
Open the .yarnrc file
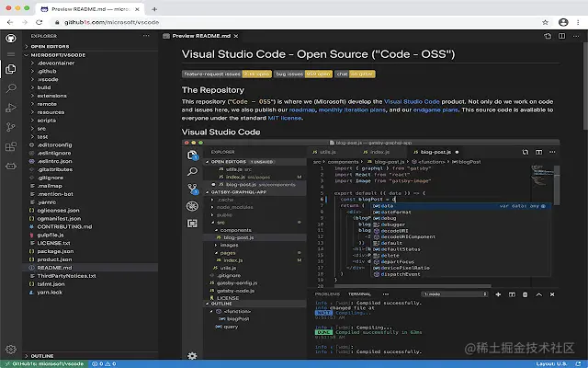coord(90,202)
